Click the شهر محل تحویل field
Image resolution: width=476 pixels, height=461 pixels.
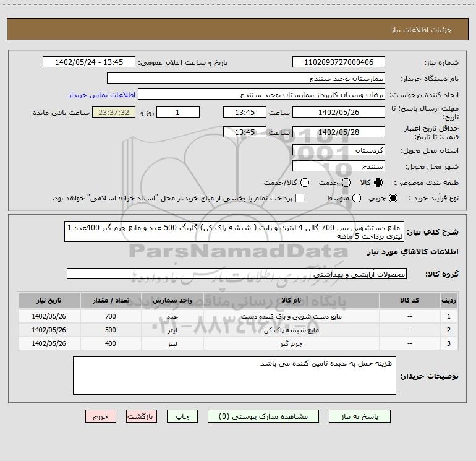tap(338, 166)
